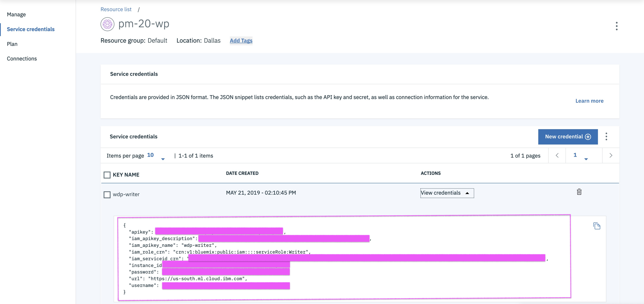Open the Manage sidebar section
The image size is (644, 304).
pyautogui.click(x=16, y=14)
